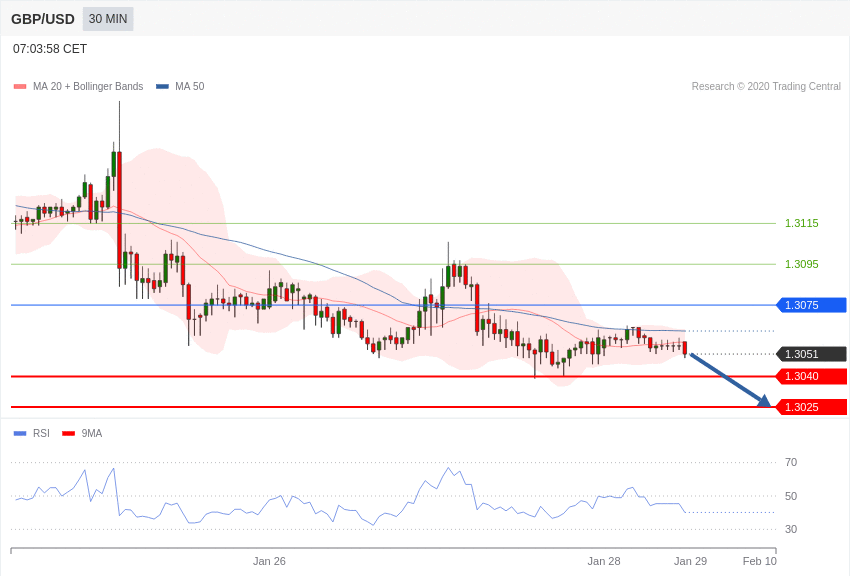The width and height of the screenshot is (850, 576).
Task: Click the blue RSI legend swatch
Action: click(20, 433)
